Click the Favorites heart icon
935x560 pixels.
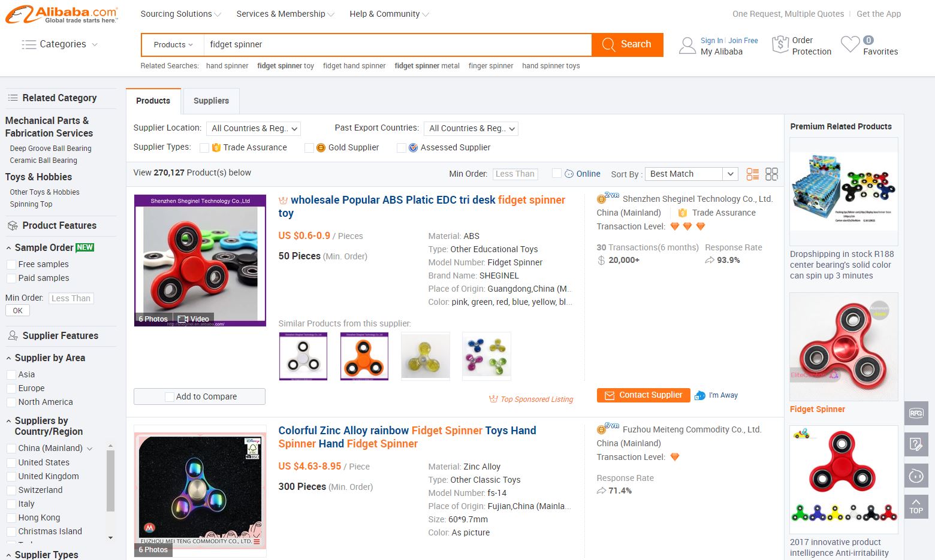click(849, 44)
